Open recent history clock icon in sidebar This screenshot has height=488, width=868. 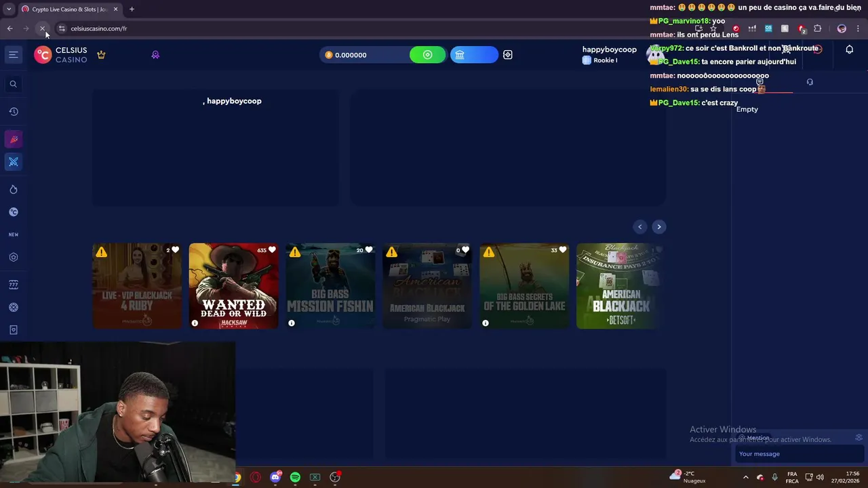13,112
